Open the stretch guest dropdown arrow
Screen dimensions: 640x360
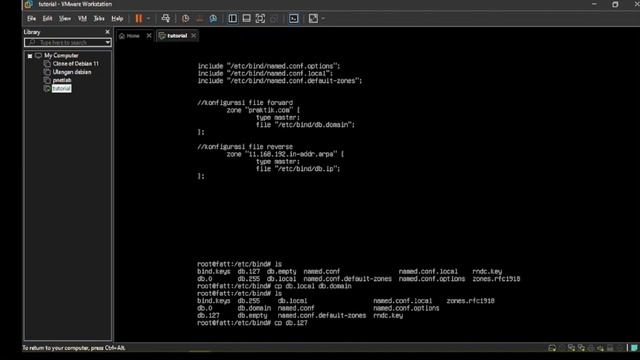(x=323, y=18)
